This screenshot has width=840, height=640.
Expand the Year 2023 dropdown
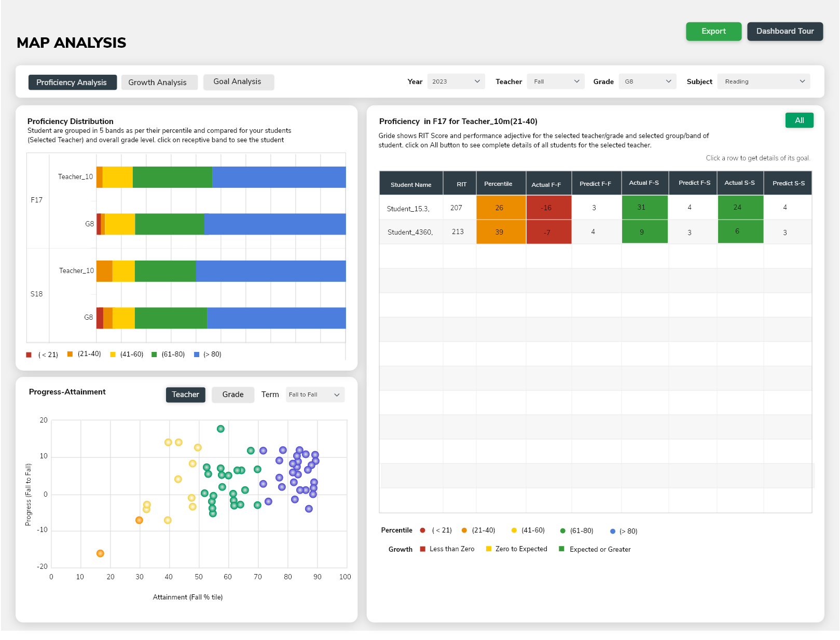[456, 81]
